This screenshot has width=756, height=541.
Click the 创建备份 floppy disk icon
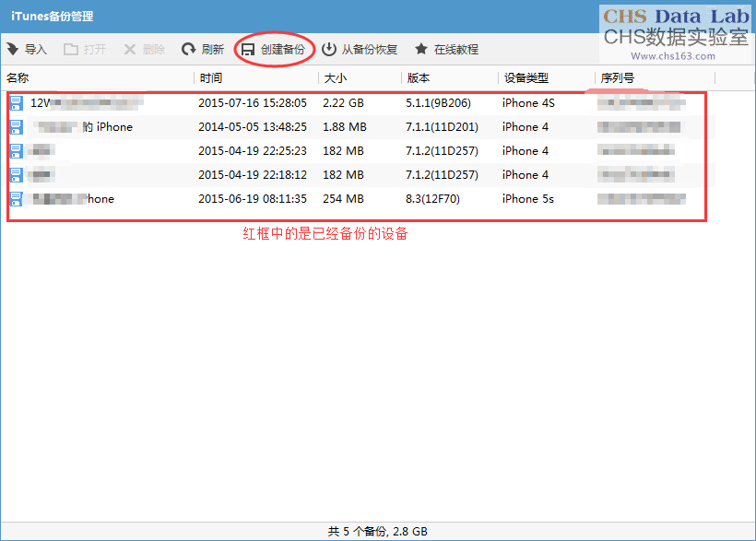click(x=248, y=50)
